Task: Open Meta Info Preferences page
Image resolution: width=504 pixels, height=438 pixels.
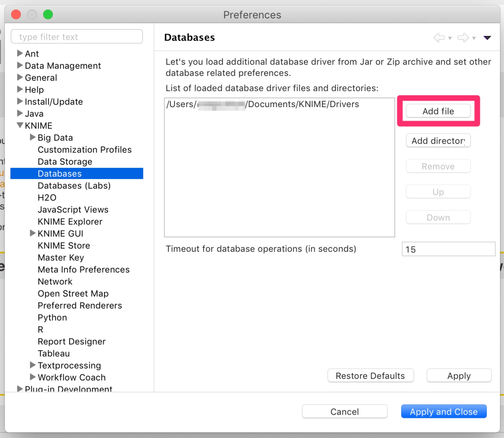Action: point(84,269)
